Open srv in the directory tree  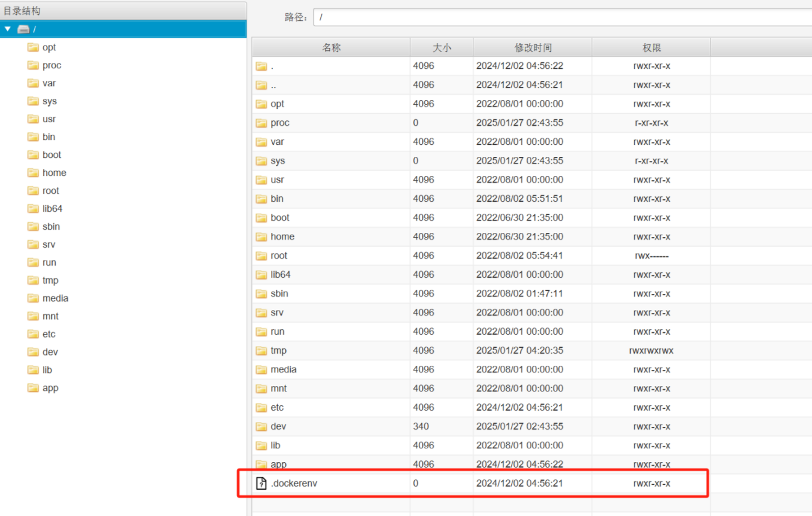pos(49,244)
